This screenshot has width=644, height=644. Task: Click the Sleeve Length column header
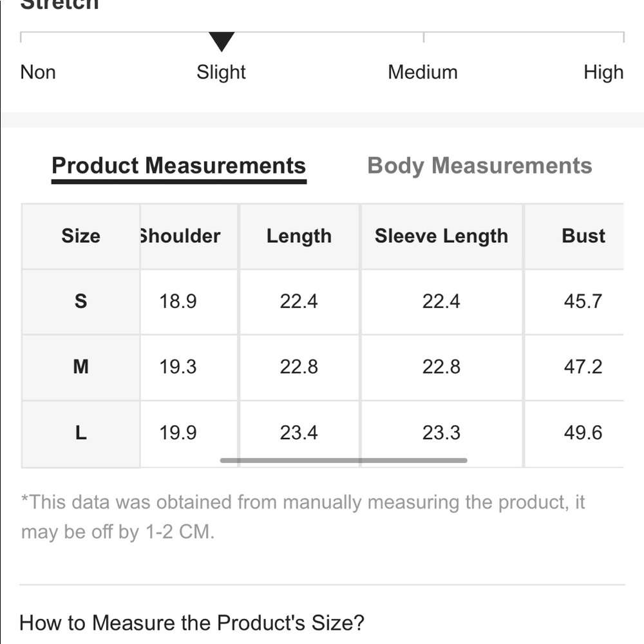pos(441,236)
